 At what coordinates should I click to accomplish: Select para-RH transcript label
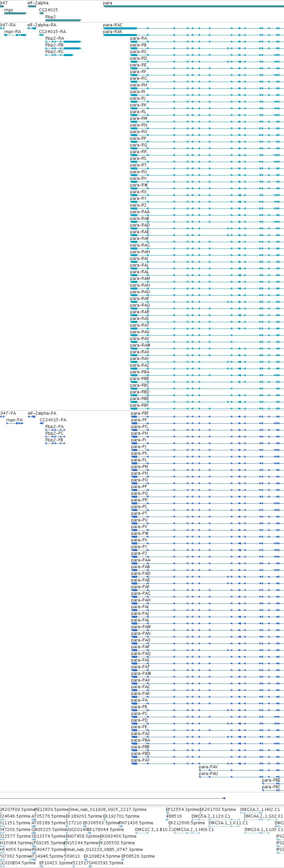(x=138, y=85)
